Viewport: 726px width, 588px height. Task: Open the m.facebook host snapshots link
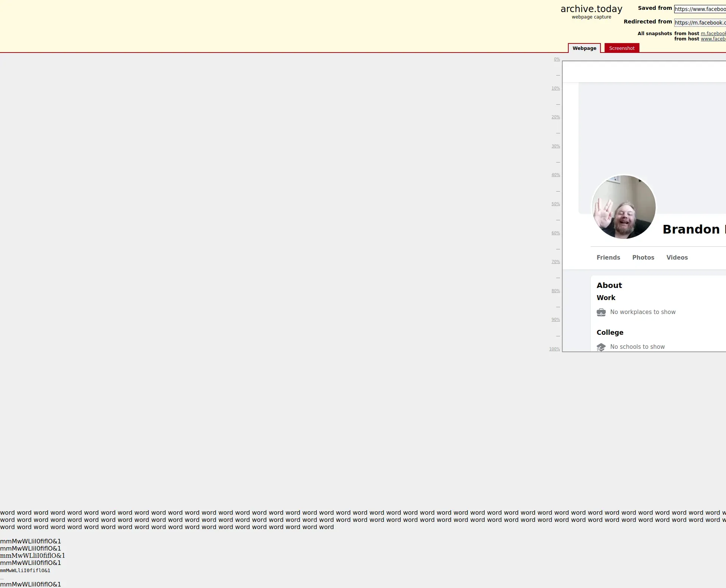pyautogui.click(x=713, y=34)
